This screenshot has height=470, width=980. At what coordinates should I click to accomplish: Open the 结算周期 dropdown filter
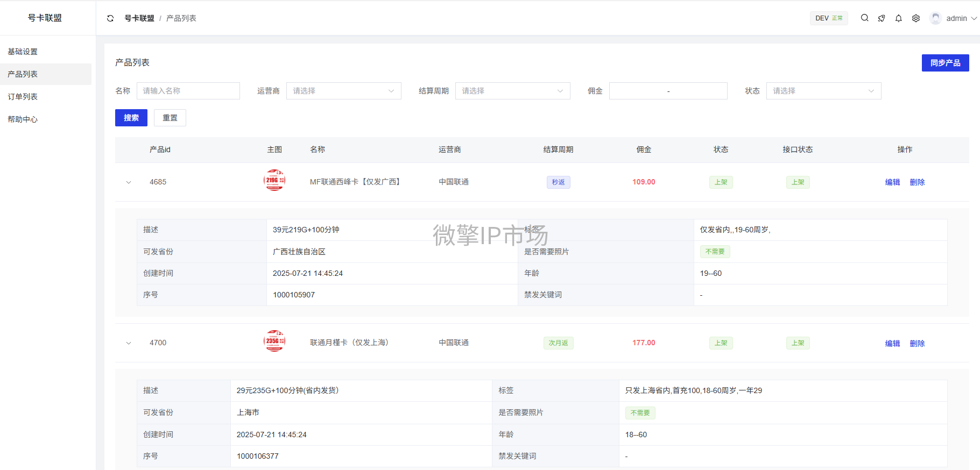512,91
